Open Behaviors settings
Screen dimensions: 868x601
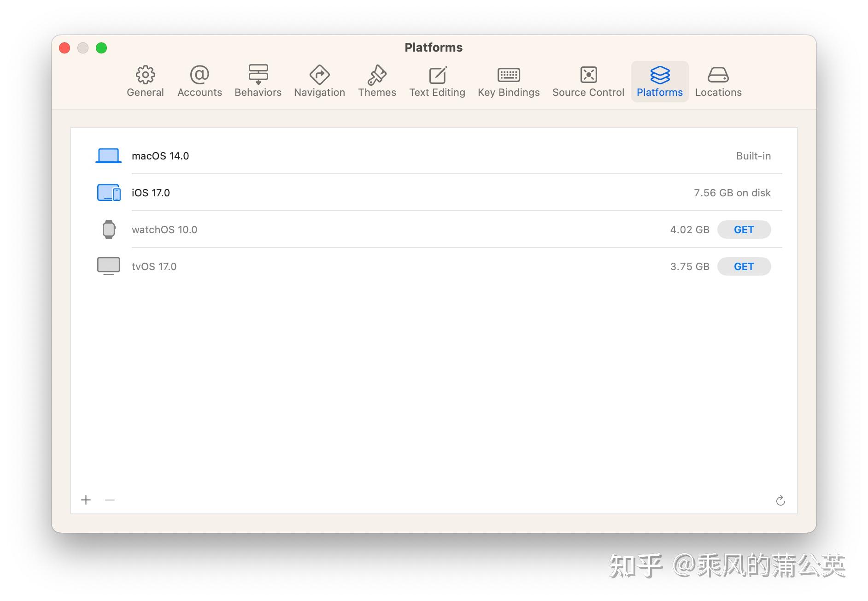point(258,81)
